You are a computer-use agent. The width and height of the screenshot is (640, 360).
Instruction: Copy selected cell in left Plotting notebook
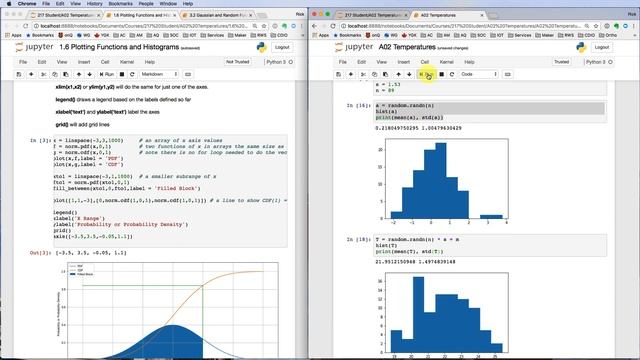[x=55, y=74]
